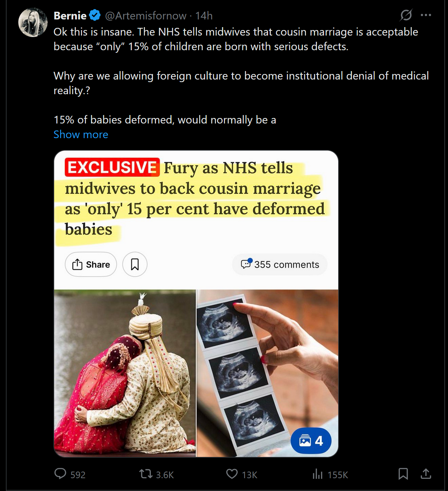448x491 pixels.
Task: Toggle the bookmark icon inside article image
Action: [135, 264]
